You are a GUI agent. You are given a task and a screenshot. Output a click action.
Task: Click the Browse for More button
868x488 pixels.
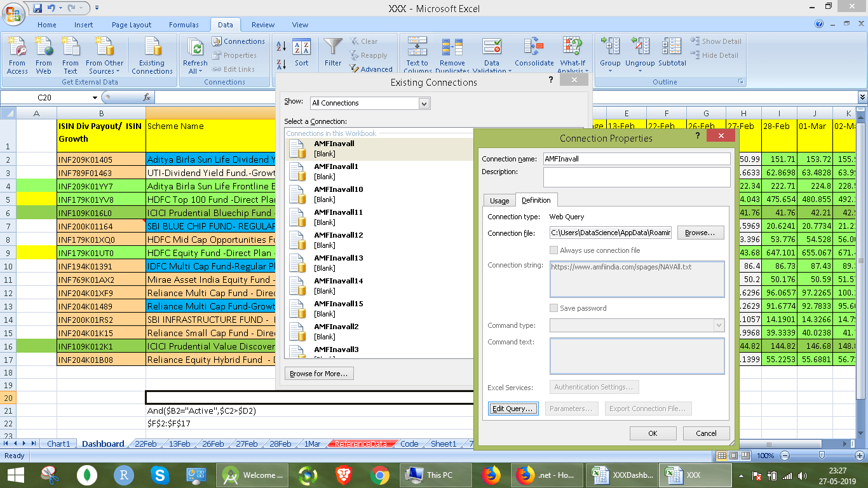tap(318, 374)
